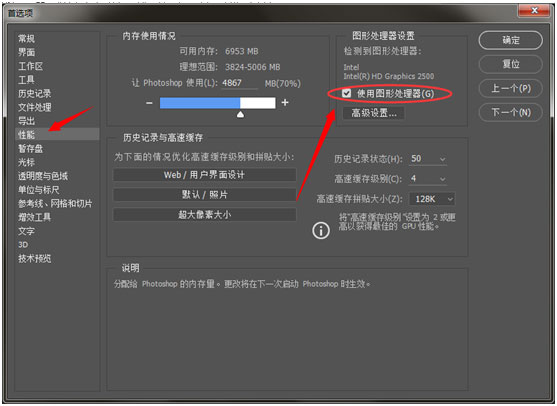Image resolution: width=557 pixels, height=406 pixels.
Task: Click the 复位 button
Action: pyautogui.click(x=510, y=64)
